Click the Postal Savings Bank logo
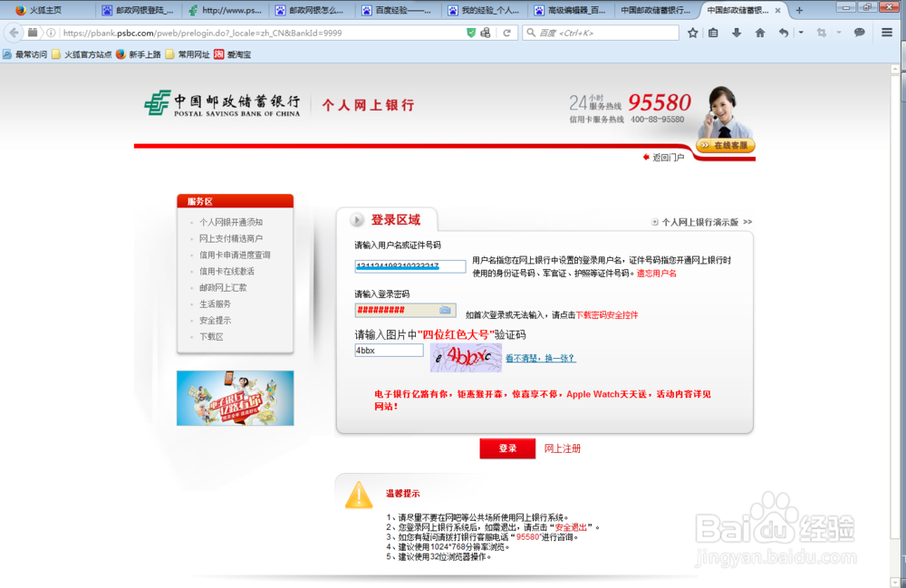Viewport: 906px width, 588px height. (x=223, y=104)
